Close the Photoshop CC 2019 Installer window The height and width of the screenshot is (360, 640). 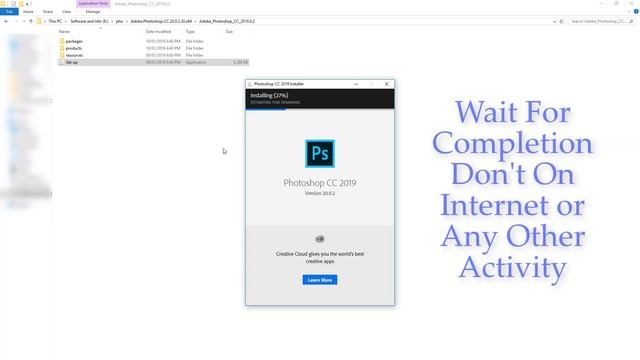387,84
